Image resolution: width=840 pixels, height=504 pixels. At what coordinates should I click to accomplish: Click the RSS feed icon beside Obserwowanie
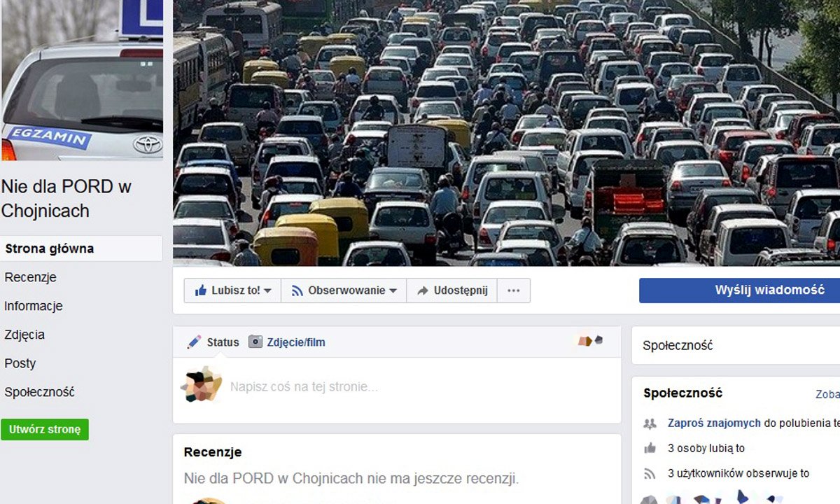click(x=297, y=290)
